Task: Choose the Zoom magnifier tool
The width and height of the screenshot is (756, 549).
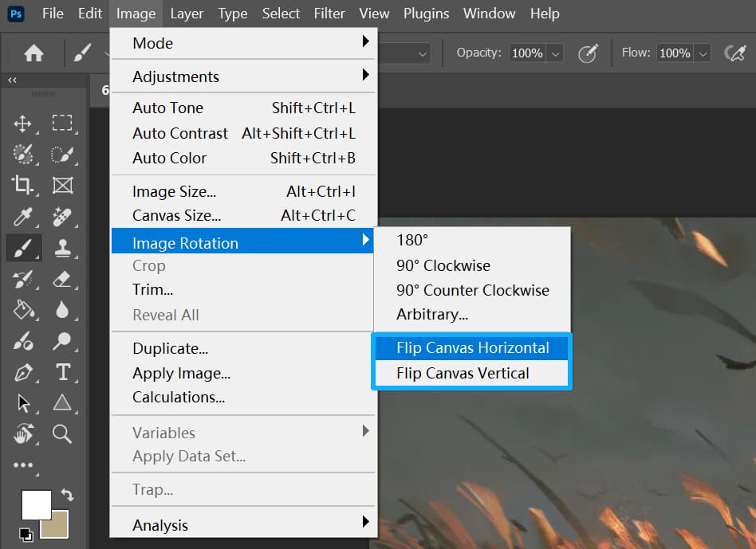Action: [62, 433]
